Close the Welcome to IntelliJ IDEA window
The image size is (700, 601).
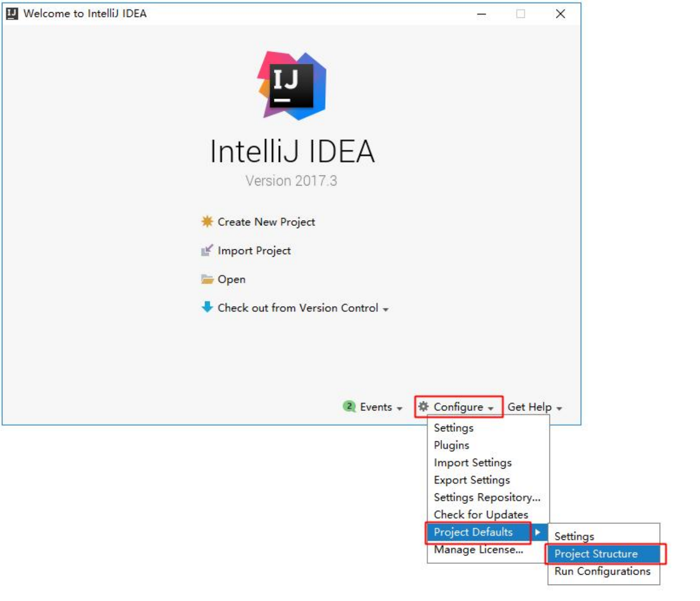(x=560, y=14)
